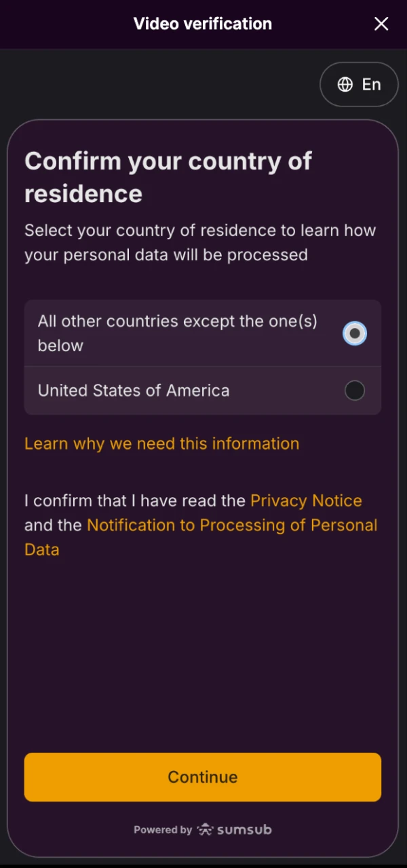Open 'Notification to Processing of Personal Data'
The height and width of the screenshot is (868, 407).
[232, 525]
